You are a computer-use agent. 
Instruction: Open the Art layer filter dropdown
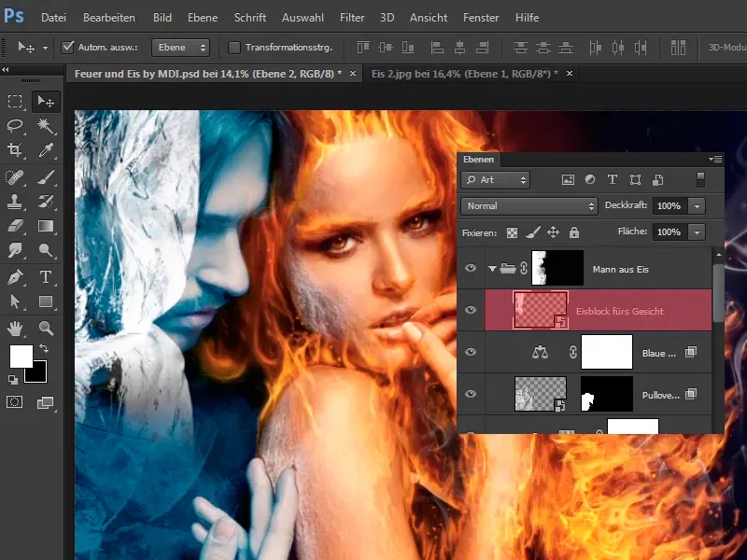click(496, 180)
